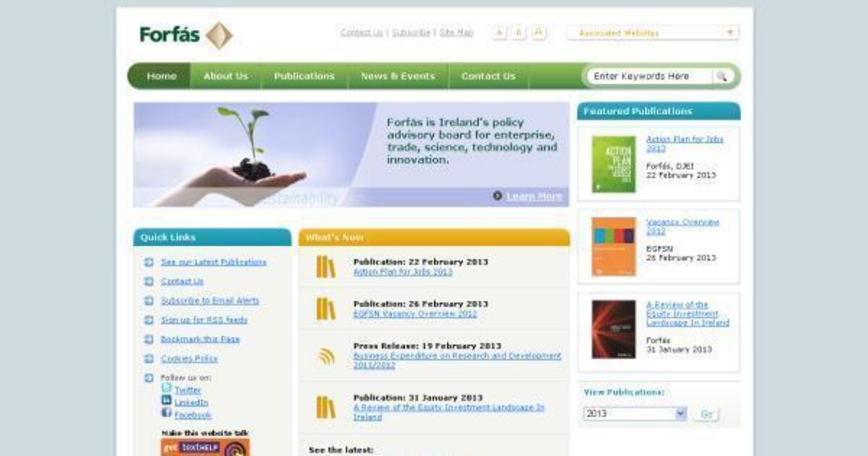Open Vacancy Overview 2012 featured publication link
The height and width of the screenshot is (456, 868).
click(683, 227)
